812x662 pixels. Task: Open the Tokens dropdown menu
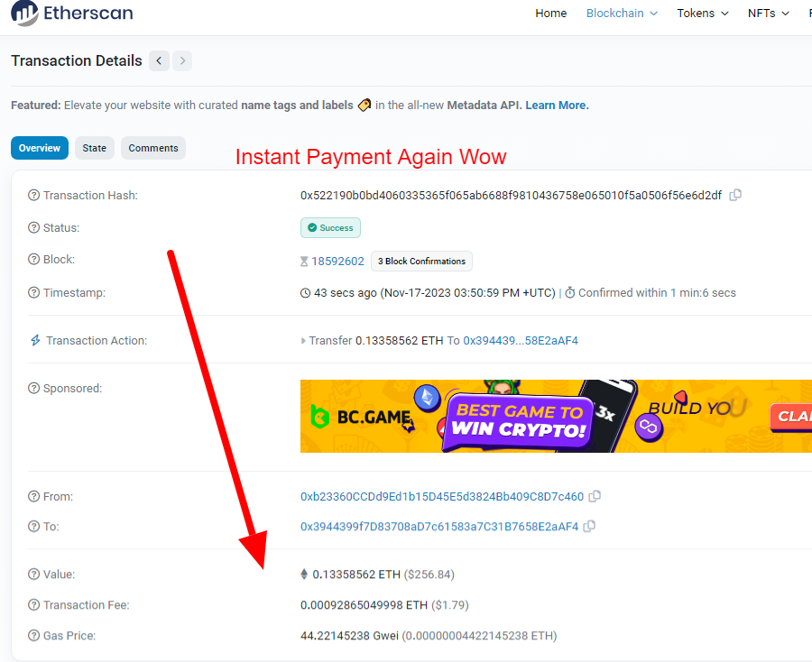[703, 13]
